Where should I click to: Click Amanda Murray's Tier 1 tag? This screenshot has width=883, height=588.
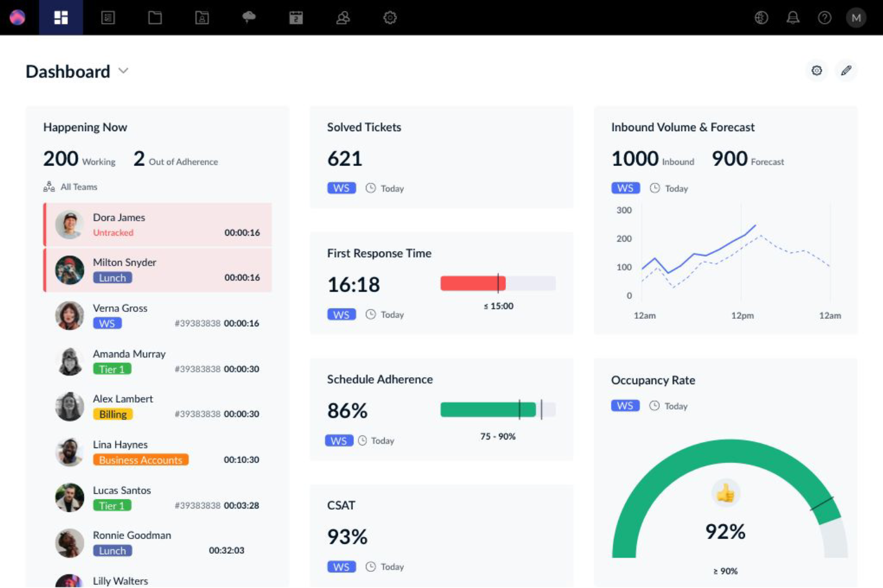[x=112, y=369]
